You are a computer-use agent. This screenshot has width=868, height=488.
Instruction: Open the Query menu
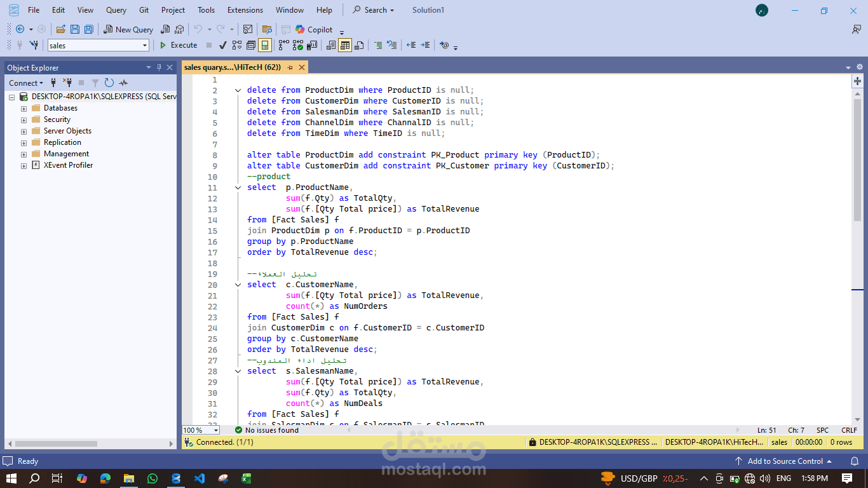[116, 10]
